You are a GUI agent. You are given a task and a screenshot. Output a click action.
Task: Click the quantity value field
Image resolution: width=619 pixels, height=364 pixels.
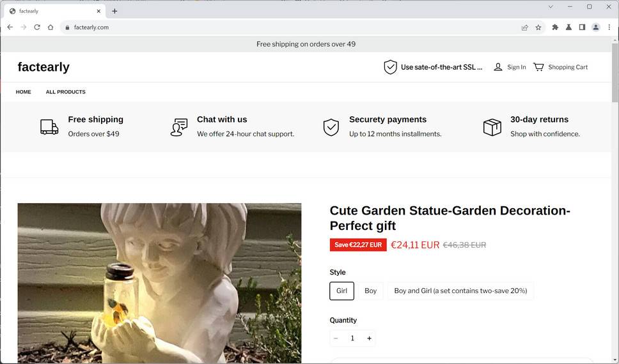(352, 338)
